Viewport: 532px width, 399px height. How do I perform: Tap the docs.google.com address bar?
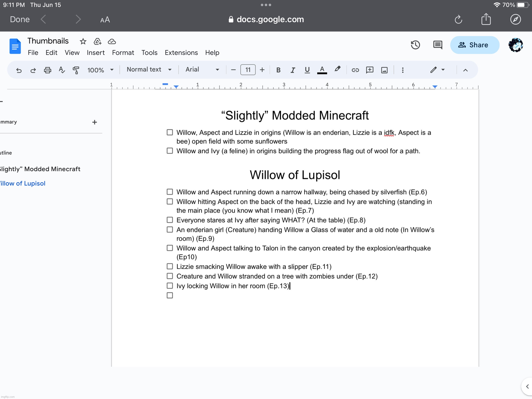pyautogui.click(x=266, y=19)
